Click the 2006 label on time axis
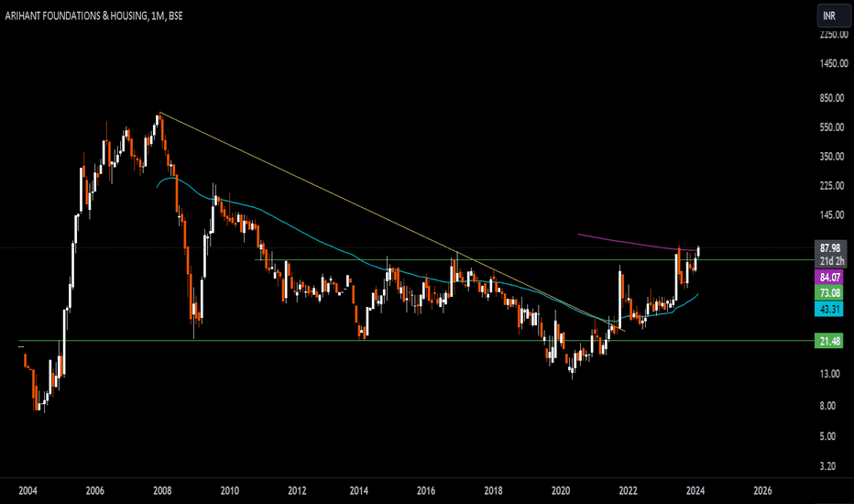 coord(94,491)
